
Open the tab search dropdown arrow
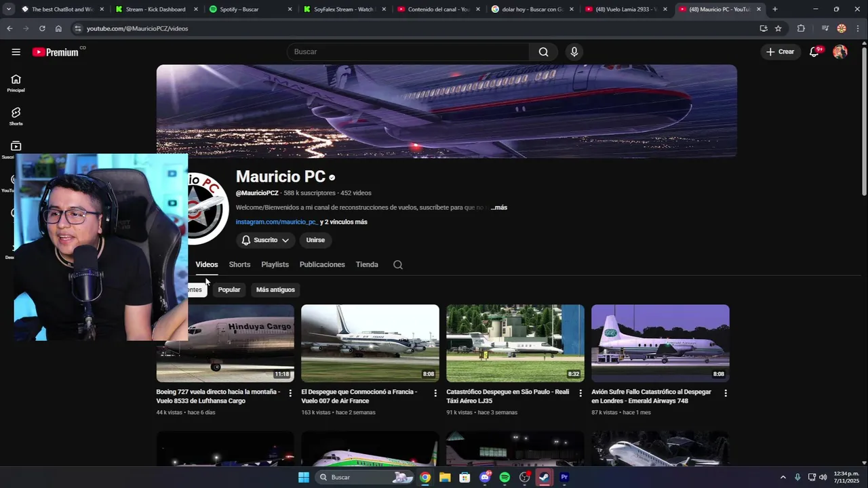tap(9, 9)
